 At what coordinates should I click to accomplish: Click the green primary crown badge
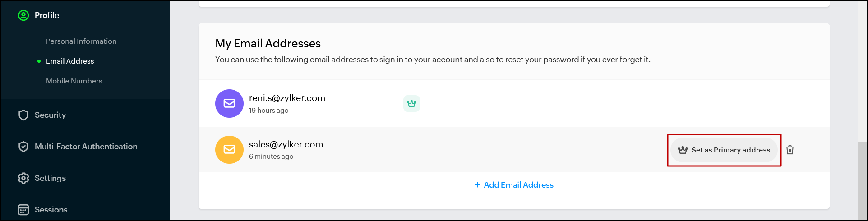pyautogui.click(x=411, y=103)
